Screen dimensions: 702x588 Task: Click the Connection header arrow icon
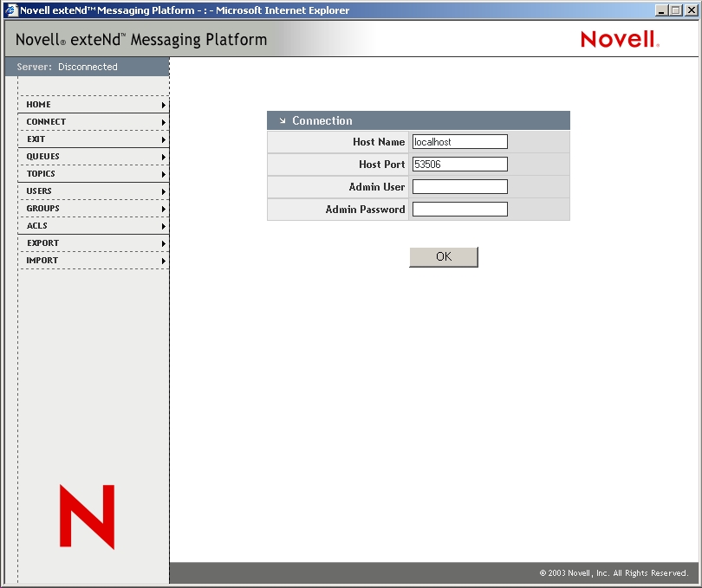[x=283, y=121]
